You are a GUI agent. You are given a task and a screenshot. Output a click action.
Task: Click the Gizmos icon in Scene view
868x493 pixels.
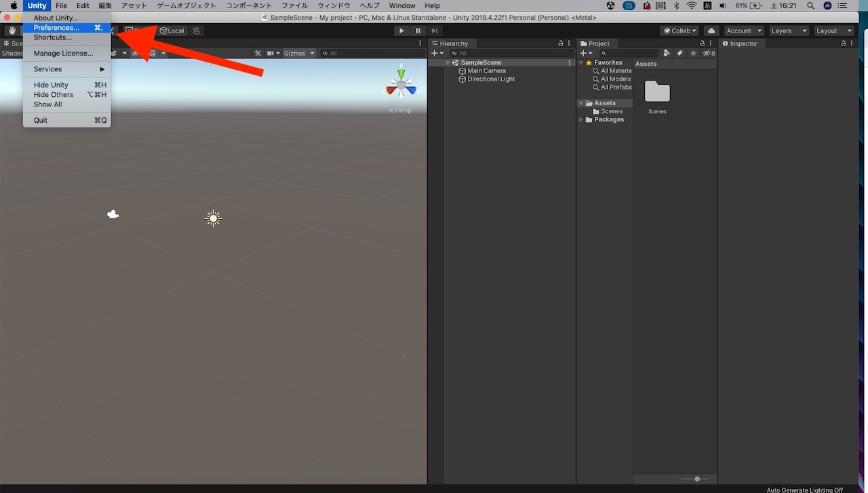(296, 53)
